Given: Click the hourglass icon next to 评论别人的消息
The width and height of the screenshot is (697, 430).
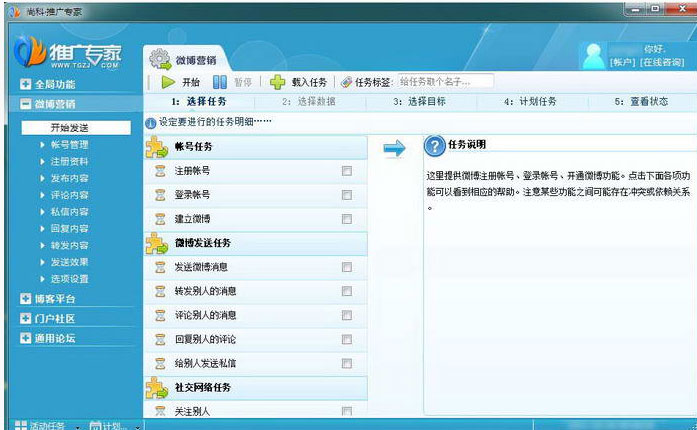Looking at the screenshot, I should point(160,315).
